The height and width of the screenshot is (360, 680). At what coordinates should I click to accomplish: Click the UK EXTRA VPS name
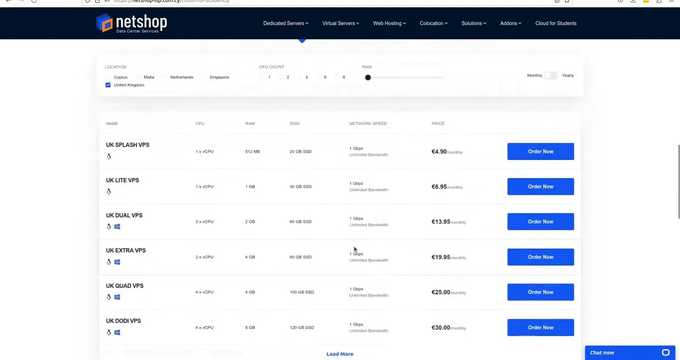tap(126, 251)
